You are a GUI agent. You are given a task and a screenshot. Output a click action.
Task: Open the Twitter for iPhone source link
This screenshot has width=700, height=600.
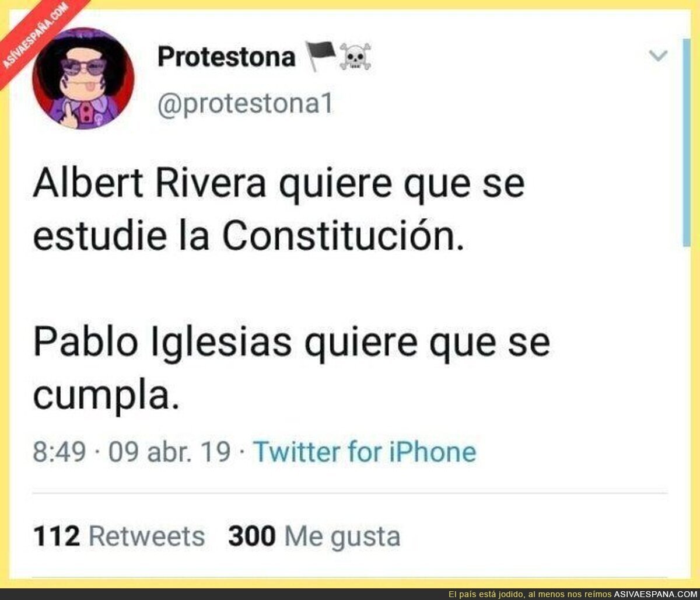[x=366, y=452]
